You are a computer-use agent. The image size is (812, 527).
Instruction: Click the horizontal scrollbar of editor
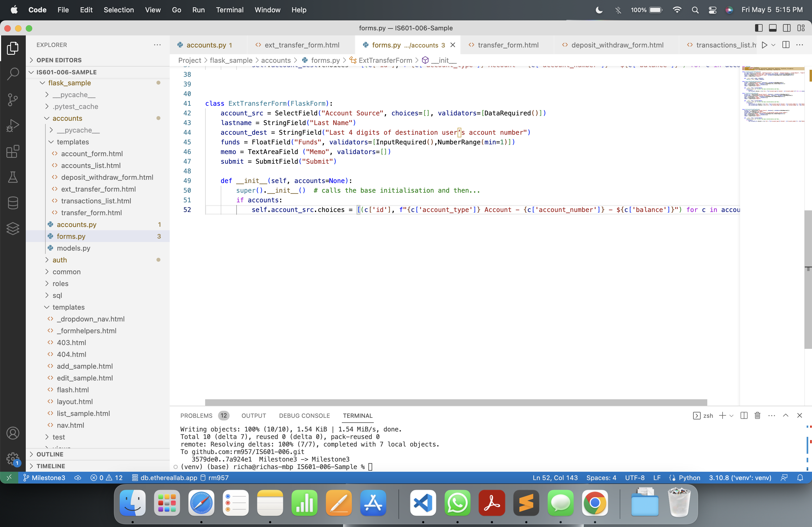click(x=456, y=402)
